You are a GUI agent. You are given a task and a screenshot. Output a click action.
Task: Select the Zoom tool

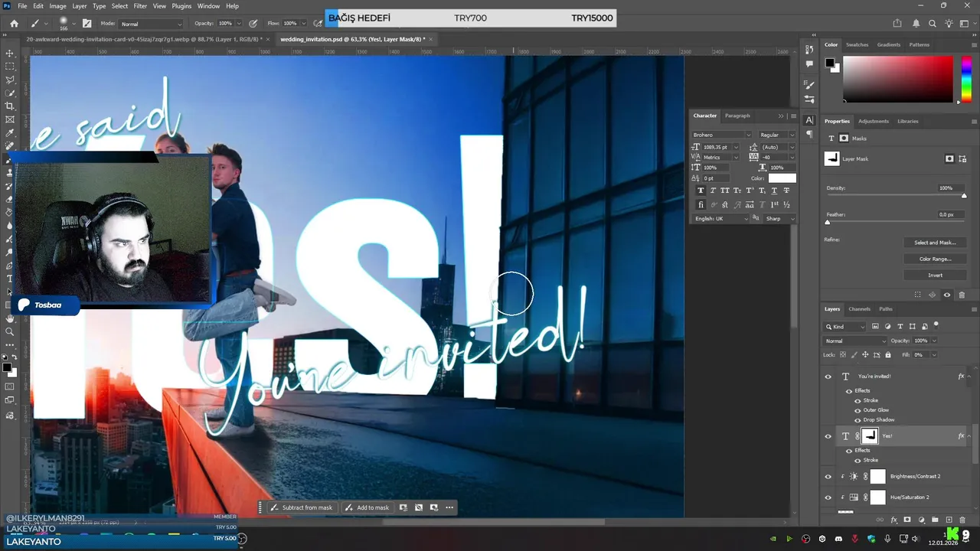[x=10, y=331]
